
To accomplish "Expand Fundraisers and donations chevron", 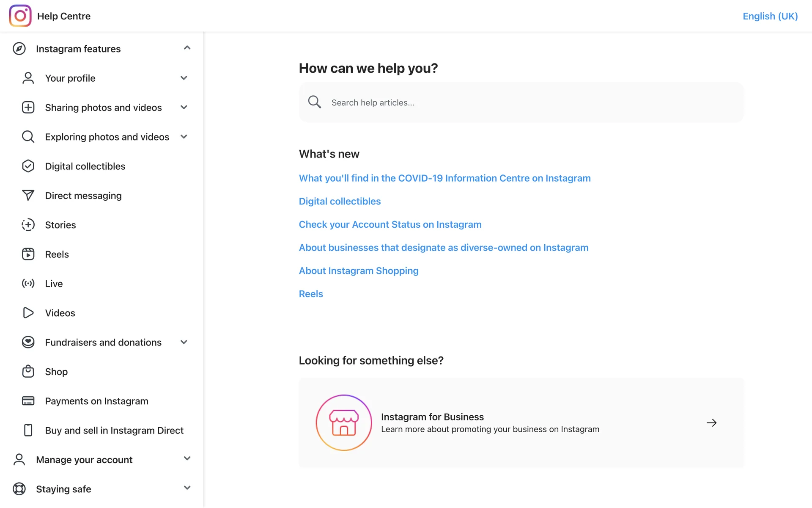I will tap(184, 342).
